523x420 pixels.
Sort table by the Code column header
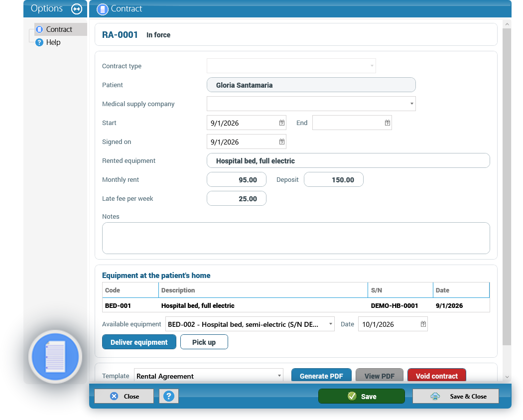click(x=131, y=290)
